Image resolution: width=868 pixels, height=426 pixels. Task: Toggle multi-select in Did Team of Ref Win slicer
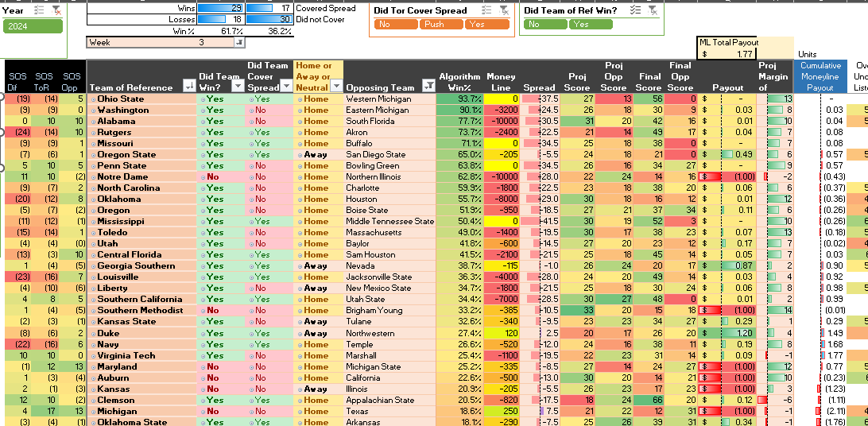pyautogui.click(x=636, y=10)
